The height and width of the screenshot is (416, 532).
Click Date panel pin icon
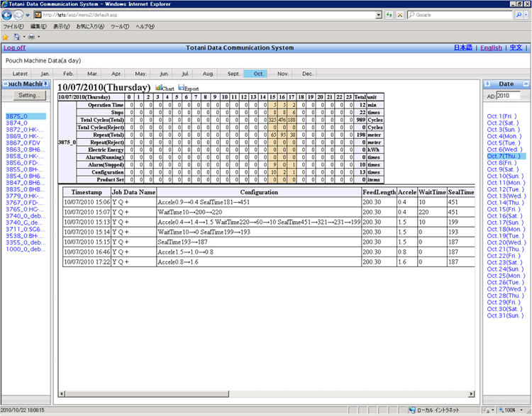487,84
